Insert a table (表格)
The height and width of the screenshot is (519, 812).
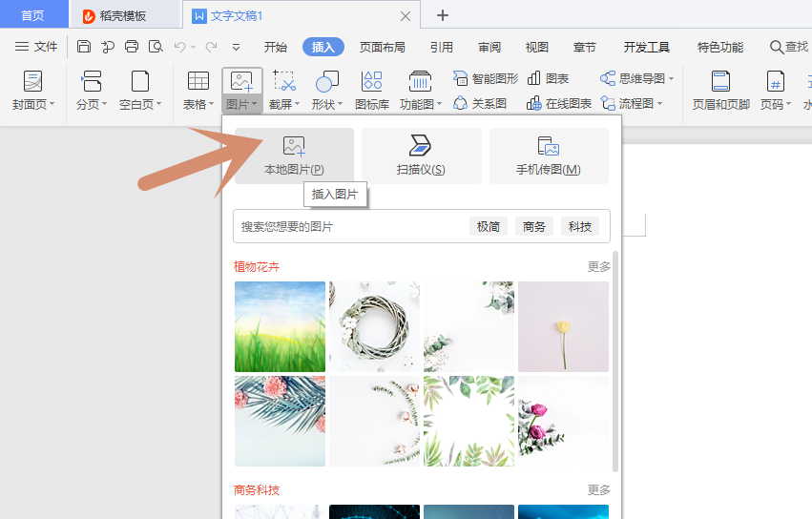(198, 90)
